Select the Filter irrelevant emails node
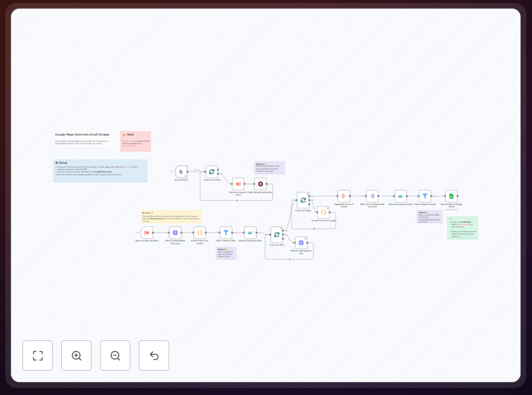Image resolution: width=532 pixels, height=395 pixels. click(425, 196)
